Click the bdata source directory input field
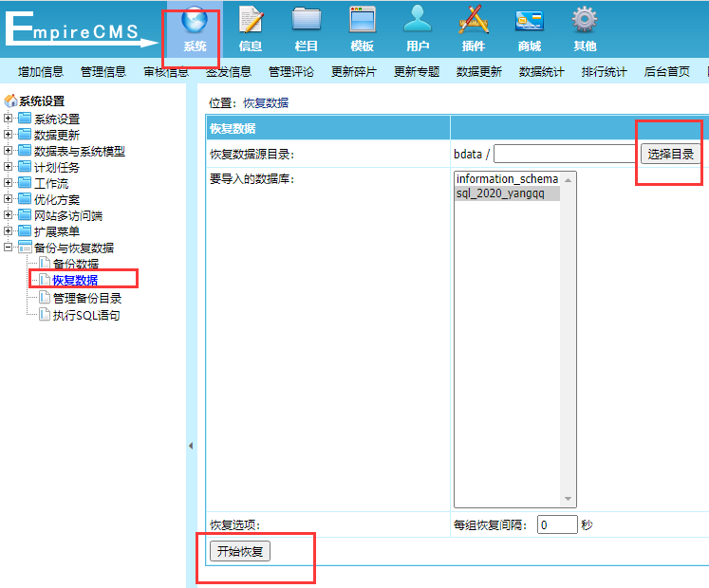The height and width of the screenshot is (588, 709). click(x=565, y=155)
